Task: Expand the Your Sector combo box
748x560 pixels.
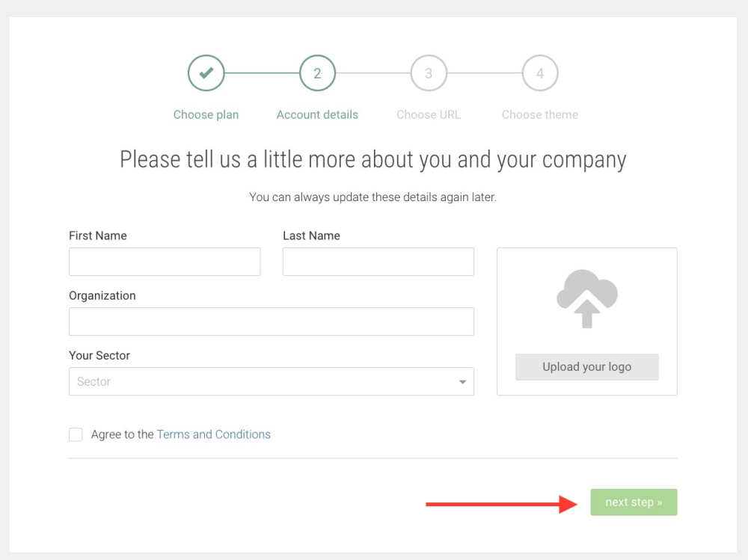Action: point(262,381)
